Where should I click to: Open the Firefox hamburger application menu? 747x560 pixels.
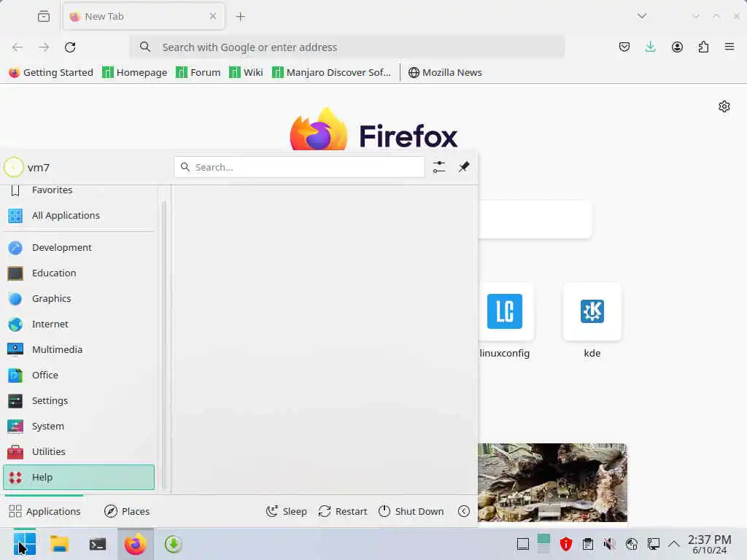(729, 47)
